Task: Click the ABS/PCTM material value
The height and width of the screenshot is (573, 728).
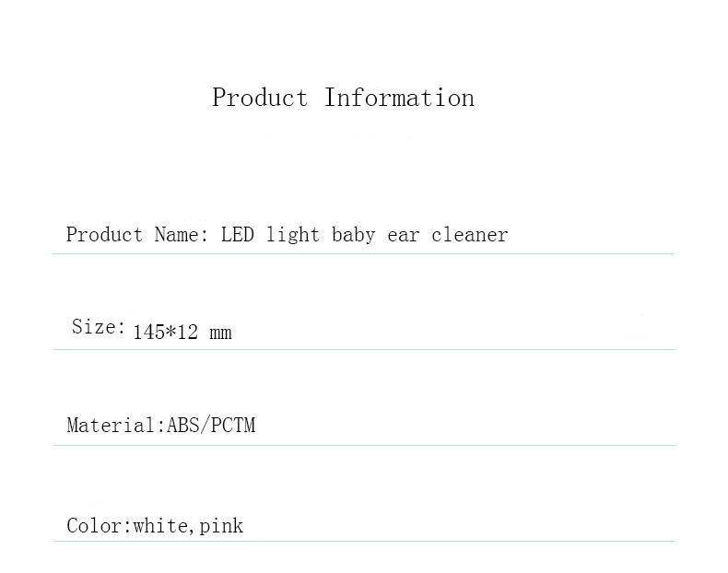Action: click(211, 425)
